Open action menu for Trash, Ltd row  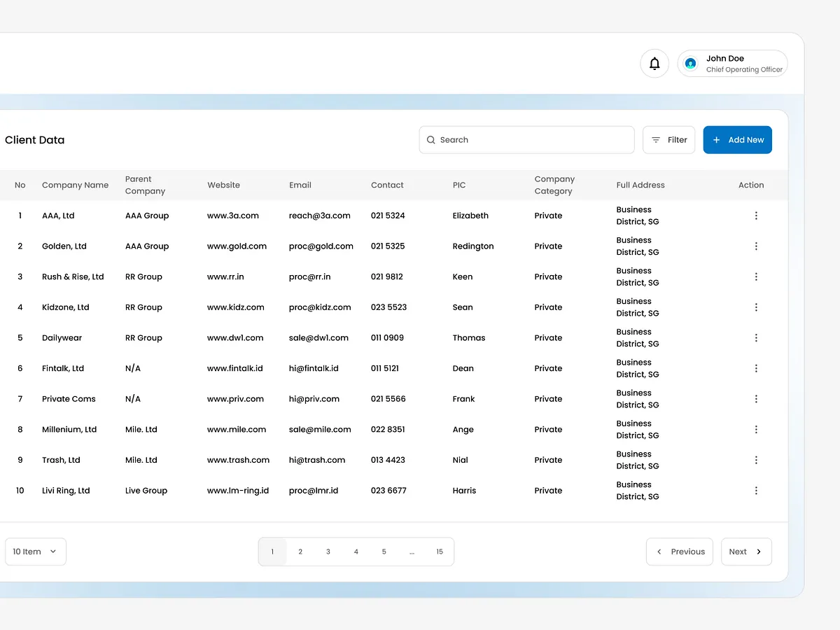(x=756, y=460)
